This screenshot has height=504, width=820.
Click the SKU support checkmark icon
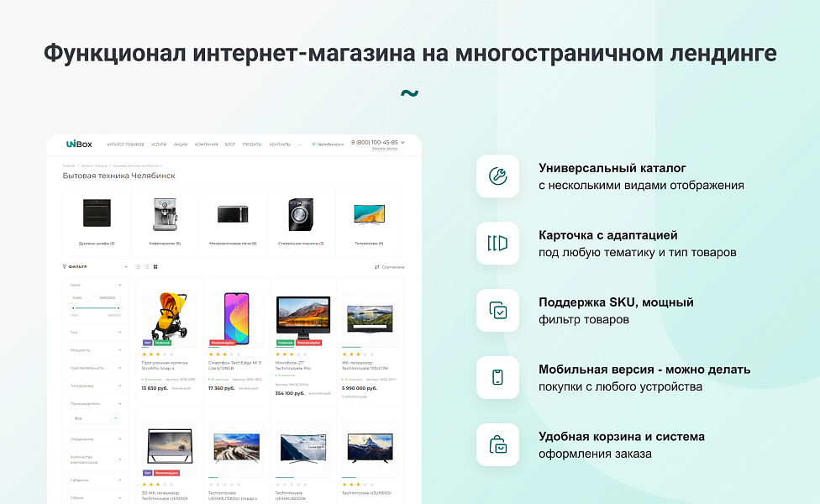click(x=498, y=310)
